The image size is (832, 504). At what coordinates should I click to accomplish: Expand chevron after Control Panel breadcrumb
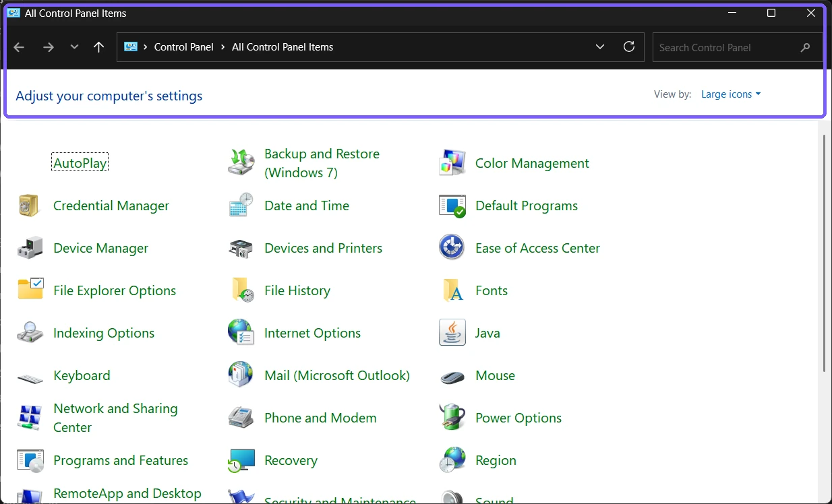[x=223, y=47]
